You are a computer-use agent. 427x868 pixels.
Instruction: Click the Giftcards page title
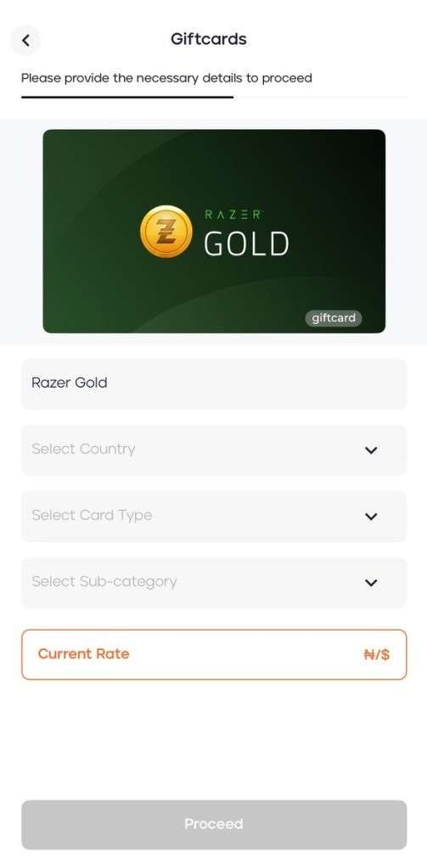click(x=209, y=39)
